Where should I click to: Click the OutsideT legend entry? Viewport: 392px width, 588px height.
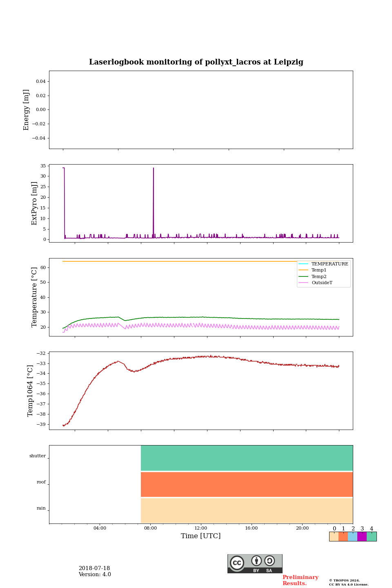(x=316, y=283)
